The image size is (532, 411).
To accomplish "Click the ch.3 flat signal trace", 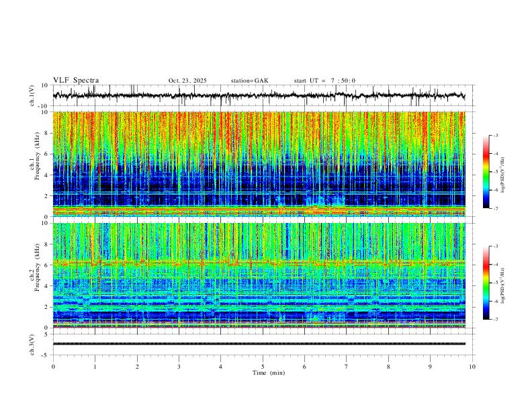I will (259, 344).
